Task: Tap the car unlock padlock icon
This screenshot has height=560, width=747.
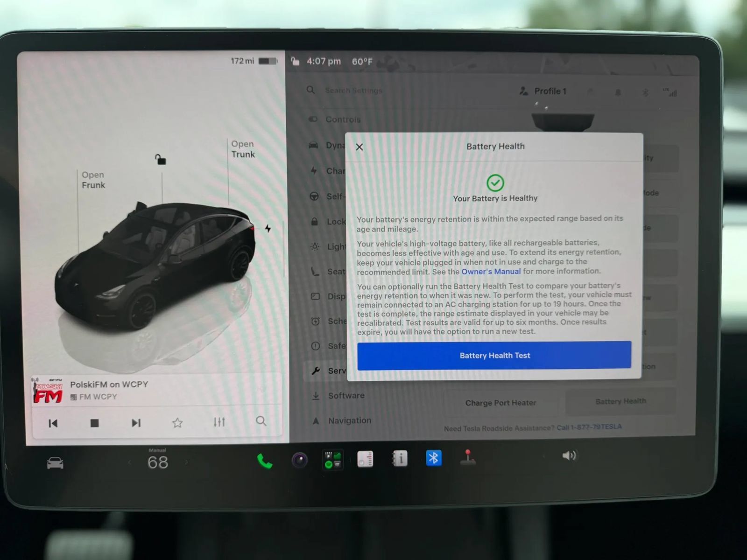Action: click(x=160, y=160)
